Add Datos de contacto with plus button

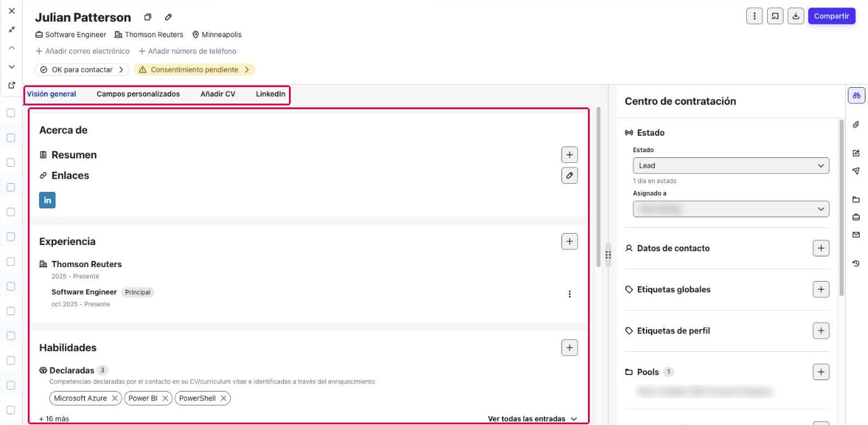821,248
